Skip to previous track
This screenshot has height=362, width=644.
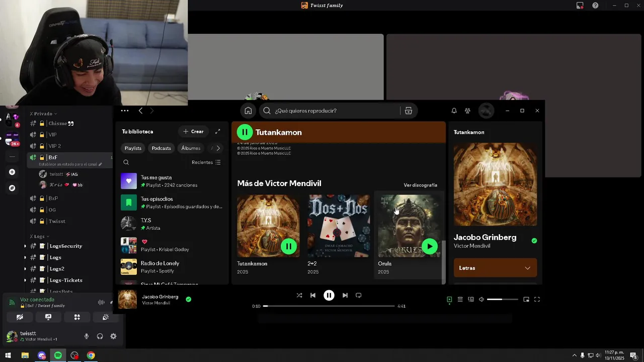pos(312,296)
